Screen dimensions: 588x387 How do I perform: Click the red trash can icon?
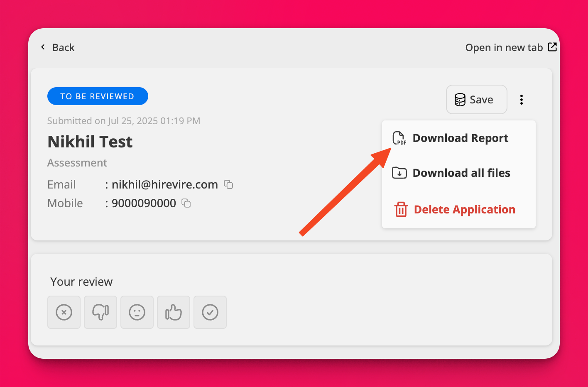(401, 210)
